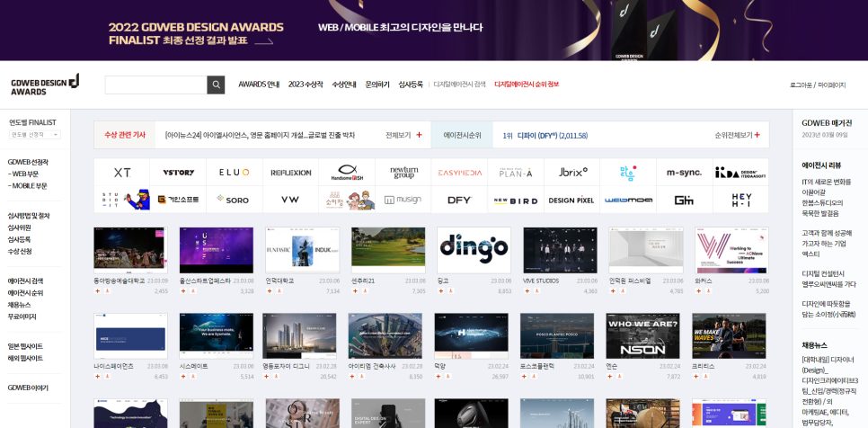Open the musign agency logo

coord(403,200)
